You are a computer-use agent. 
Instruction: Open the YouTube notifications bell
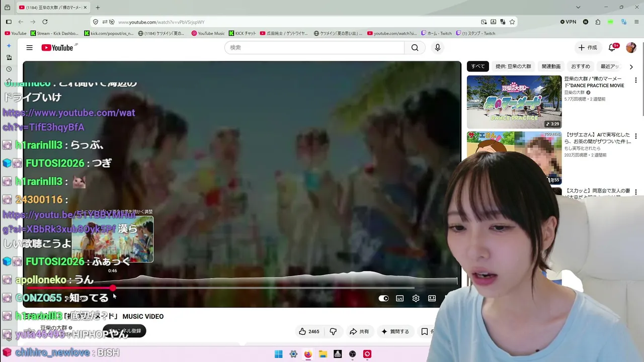tap(612, 48)
